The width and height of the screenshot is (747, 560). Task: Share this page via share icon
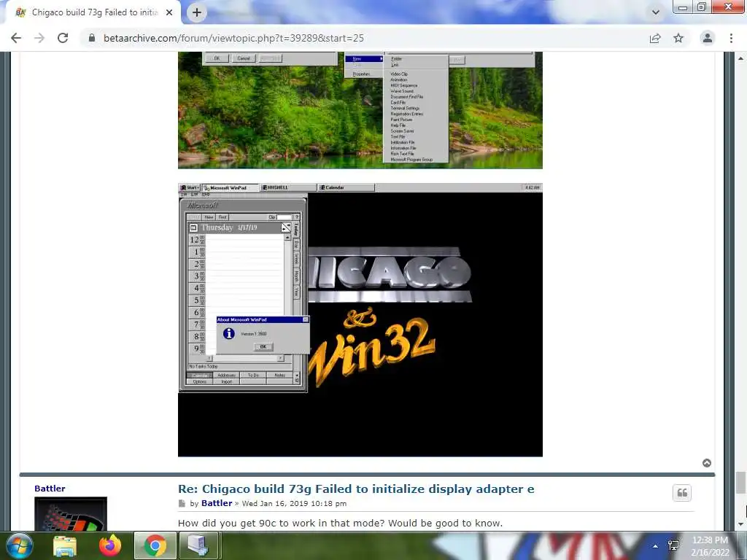655,38
